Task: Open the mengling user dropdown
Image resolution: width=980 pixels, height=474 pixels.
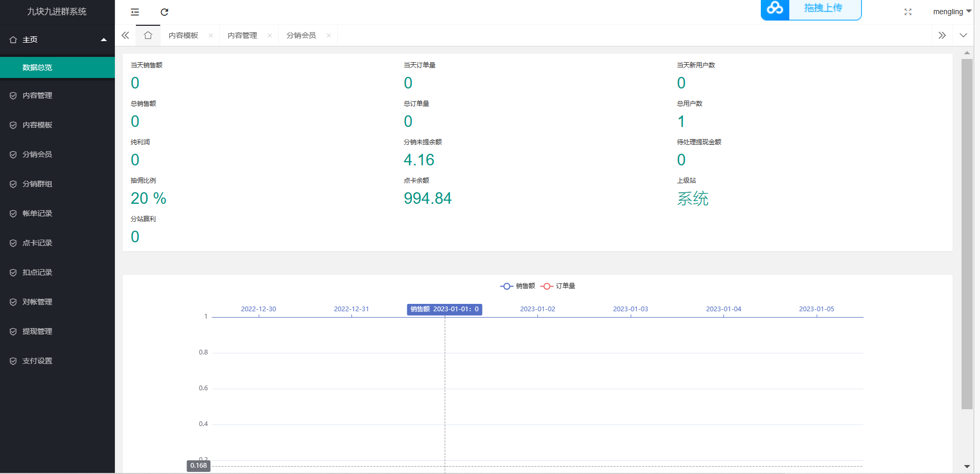Action: (952, 12)
